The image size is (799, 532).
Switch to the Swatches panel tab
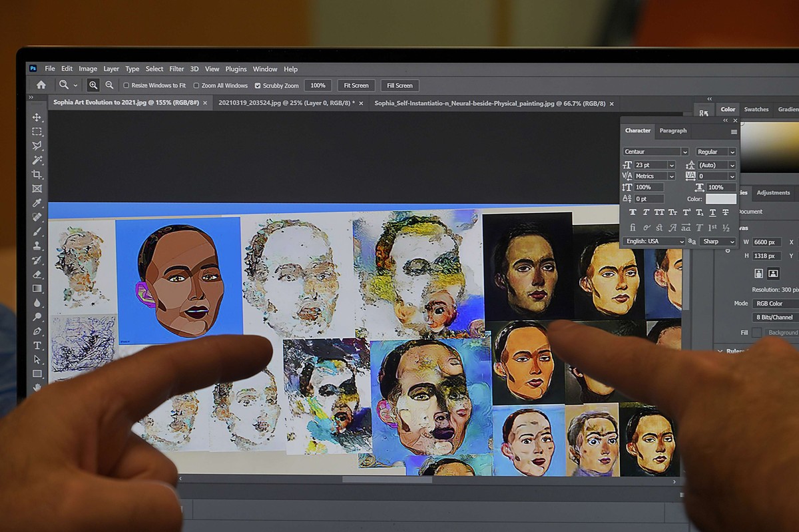[756, 109]
